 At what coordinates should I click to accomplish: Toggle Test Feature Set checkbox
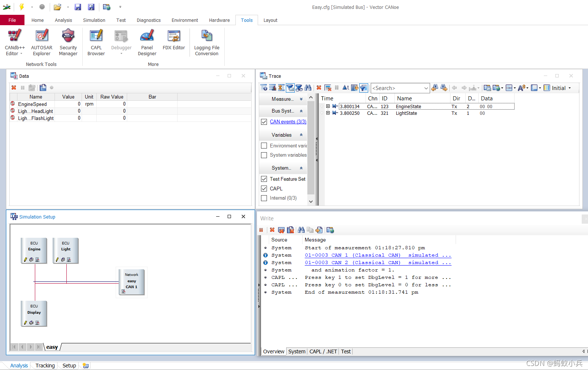(x=264, y=179)
